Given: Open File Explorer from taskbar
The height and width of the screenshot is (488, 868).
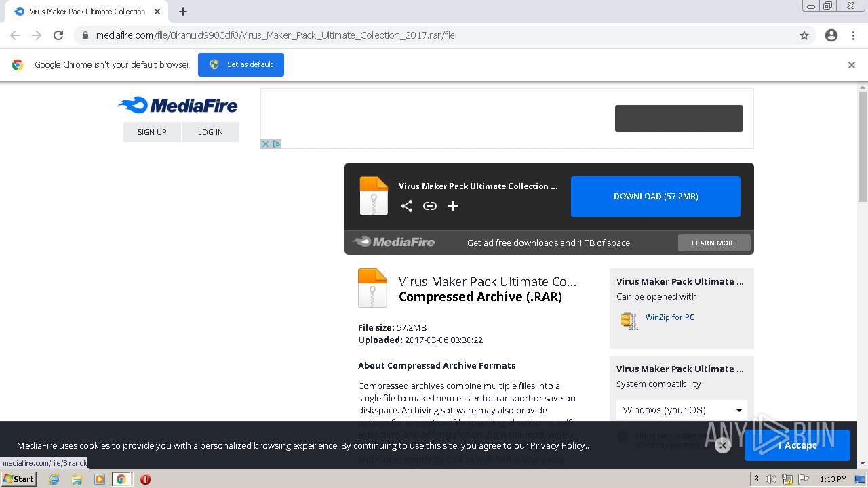Looking at the screenshot, I should tap(77, 479).
